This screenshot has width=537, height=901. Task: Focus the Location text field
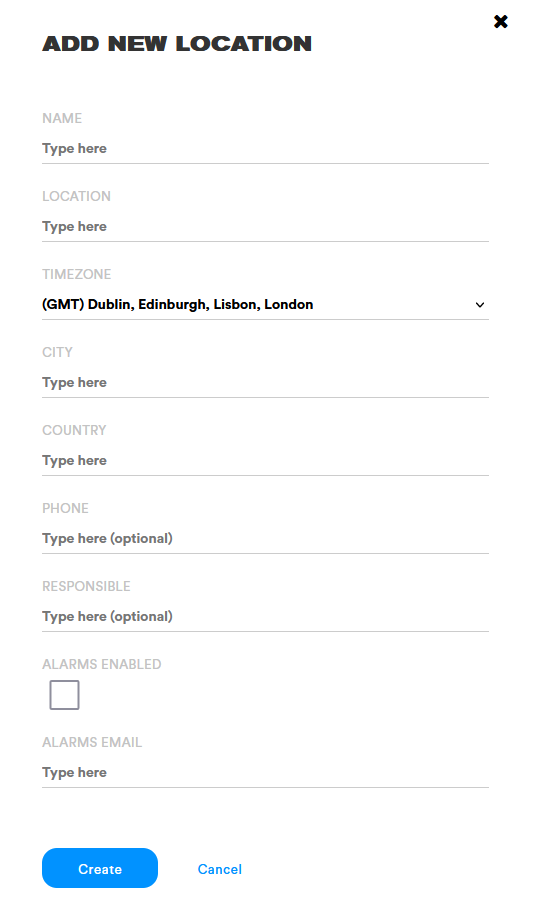(x=265, y=227)
